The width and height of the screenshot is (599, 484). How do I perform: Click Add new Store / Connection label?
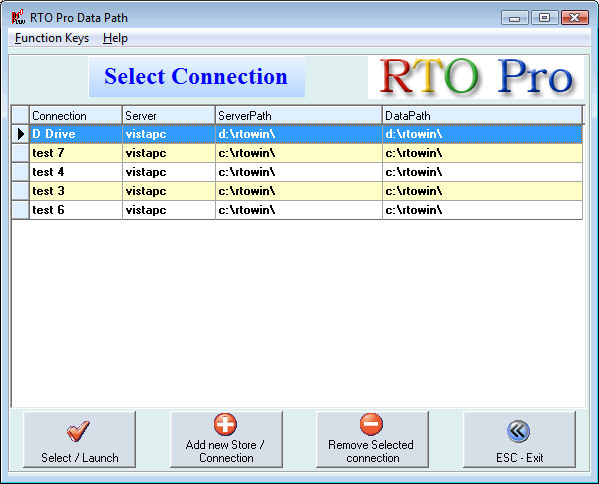point(225,451)
